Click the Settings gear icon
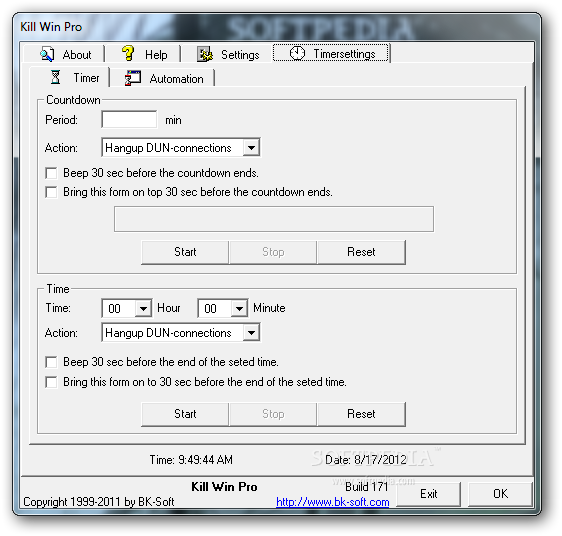Screen dimensions: 562x536 [x=205, y=54]
